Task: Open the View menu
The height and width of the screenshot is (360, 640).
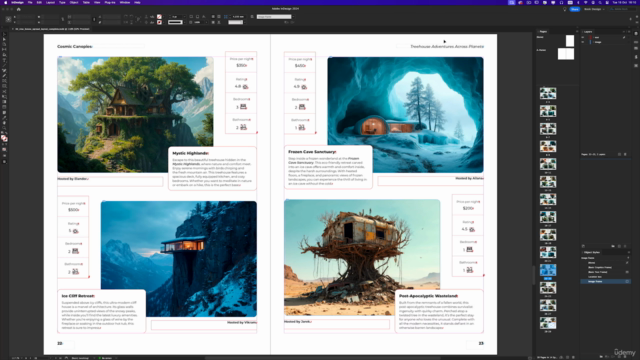Action: (x=97, y=2)
